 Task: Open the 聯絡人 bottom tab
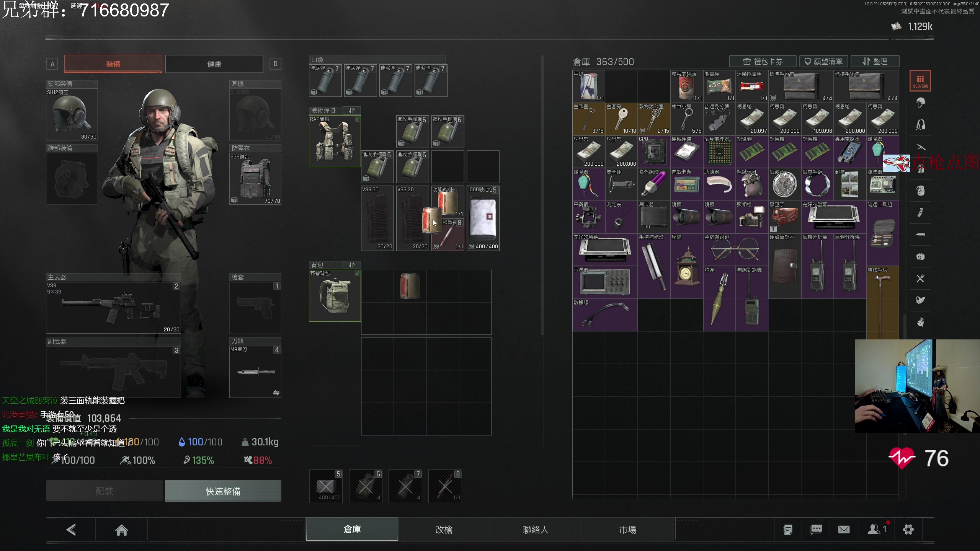coord(536,530)
